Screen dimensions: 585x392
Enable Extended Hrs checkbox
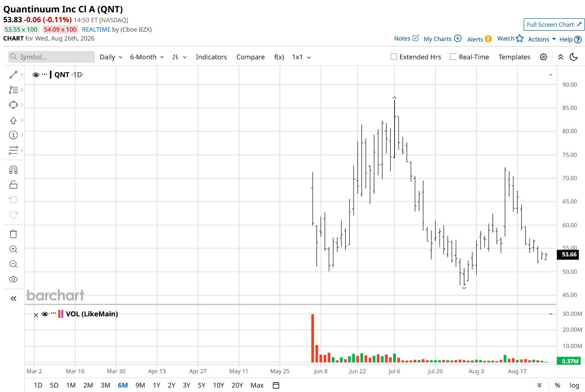[x=394, y=57]
